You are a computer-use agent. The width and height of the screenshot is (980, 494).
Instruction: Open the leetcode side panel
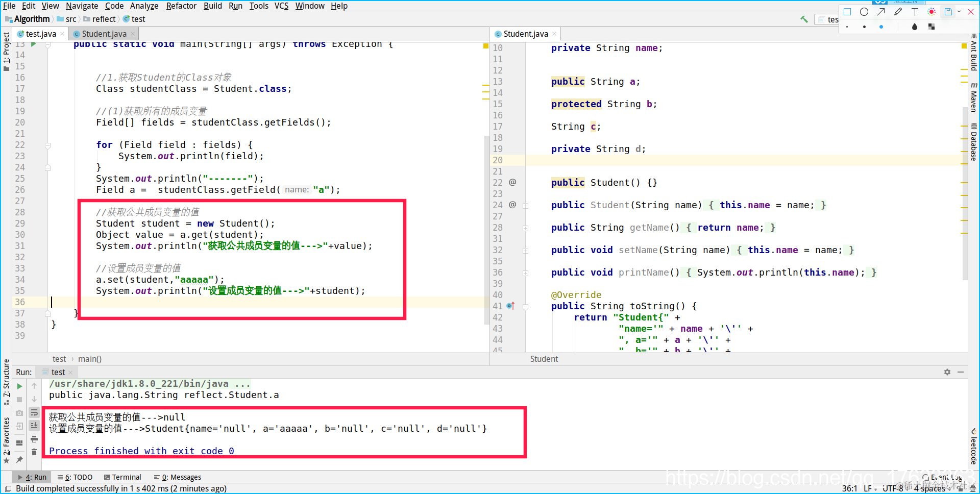coord(974,446)
